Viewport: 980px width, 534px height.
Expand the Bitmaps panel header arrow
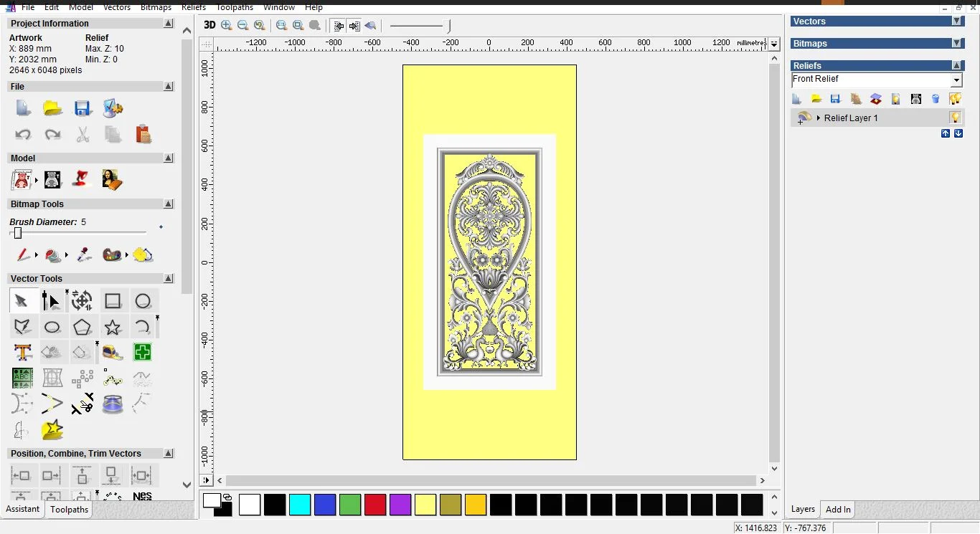[957, 44]
